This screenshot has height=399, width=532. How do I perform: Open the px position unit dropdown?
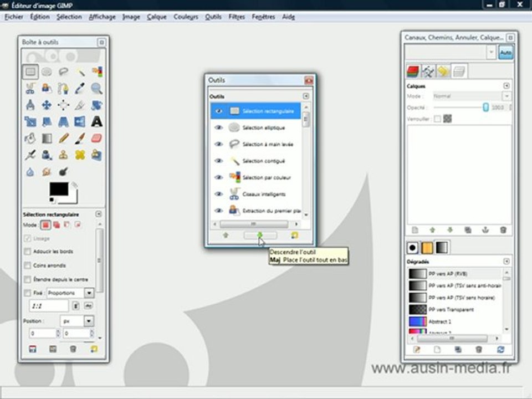point(77,321)
